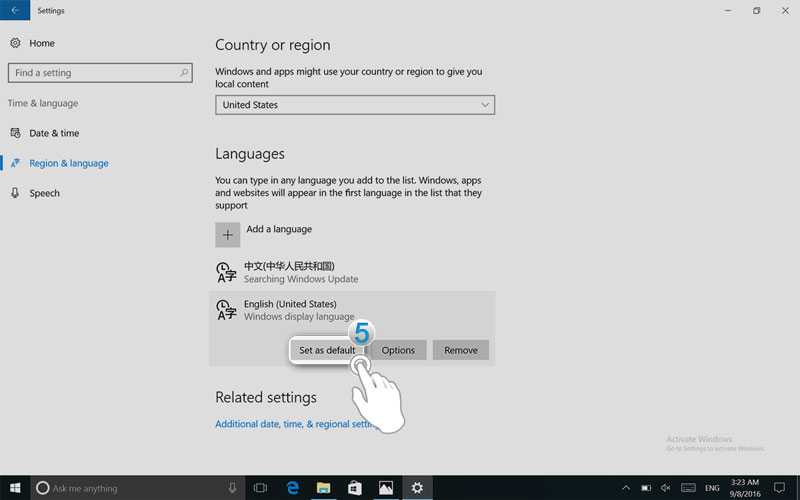Select Region & language in sidebar
This screenshot has width=800, height=500.
click(x=69, y=163)
